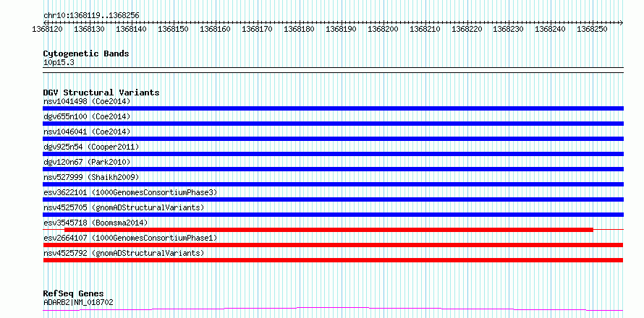Image resolution: width=644 pixels, height=318 pixels.
Task: Click ruler tick label 1368140
Action: 132,30
